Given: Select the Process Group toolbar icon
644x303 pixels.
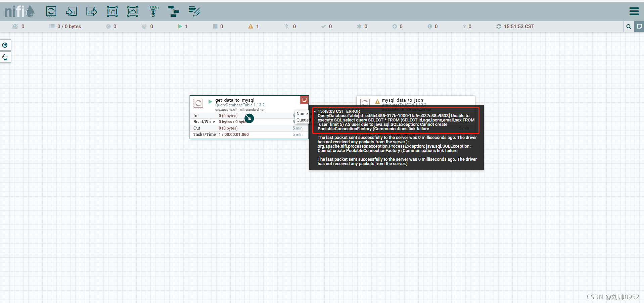Looking at the screenshot, I should coord(112,12).
